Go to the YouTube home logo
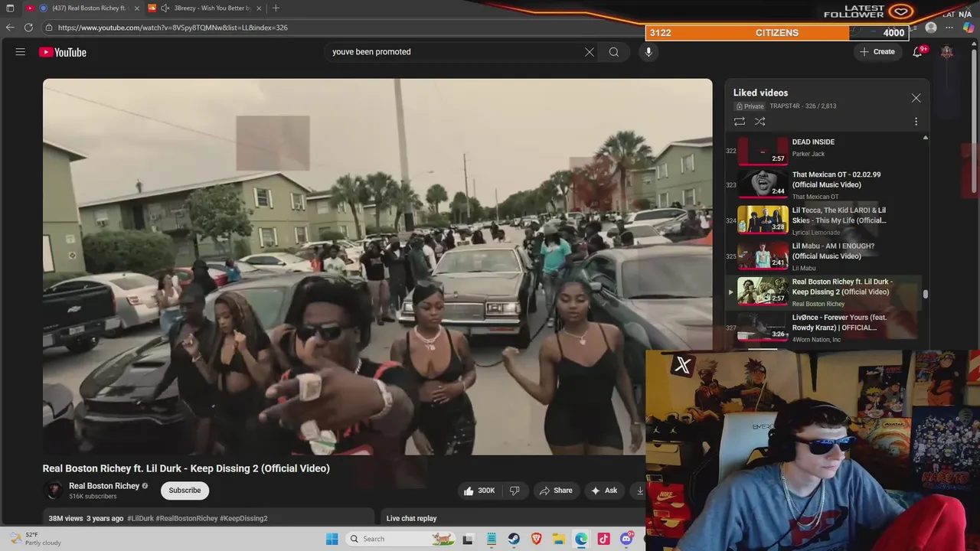 pyautogui.click(x=63, y=52)
